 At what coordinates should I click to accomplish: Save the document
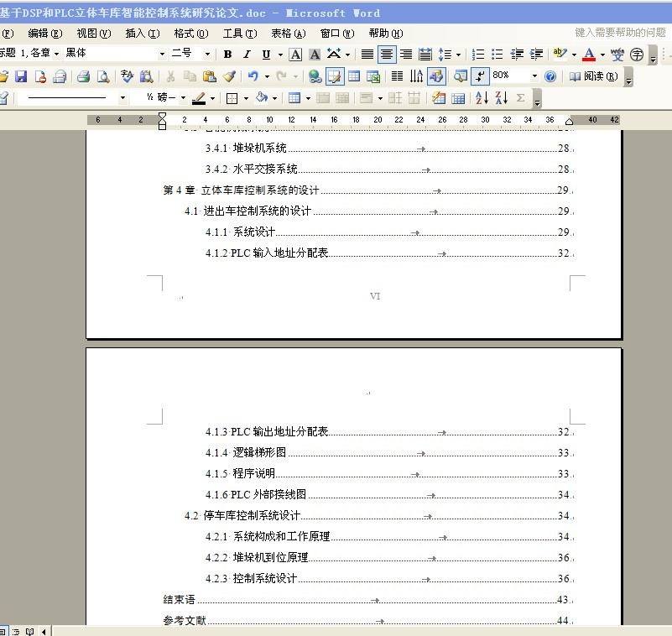tap(21, 76)
